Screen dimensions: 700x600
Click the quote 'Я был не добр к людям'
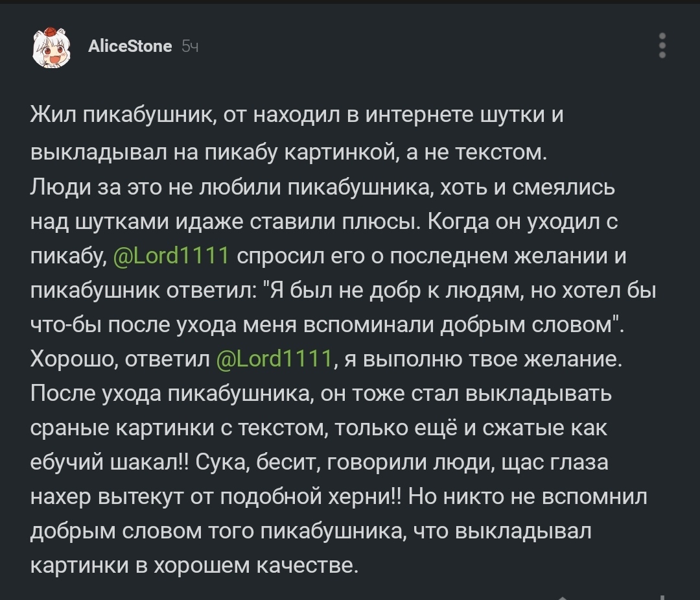pyautogui.click(x=397, y=291)
